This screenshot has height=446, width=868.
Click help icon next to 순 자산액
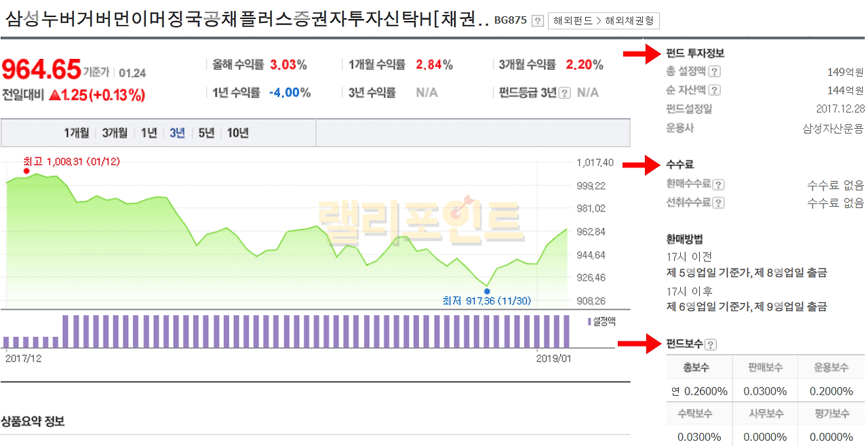[714, 90]
